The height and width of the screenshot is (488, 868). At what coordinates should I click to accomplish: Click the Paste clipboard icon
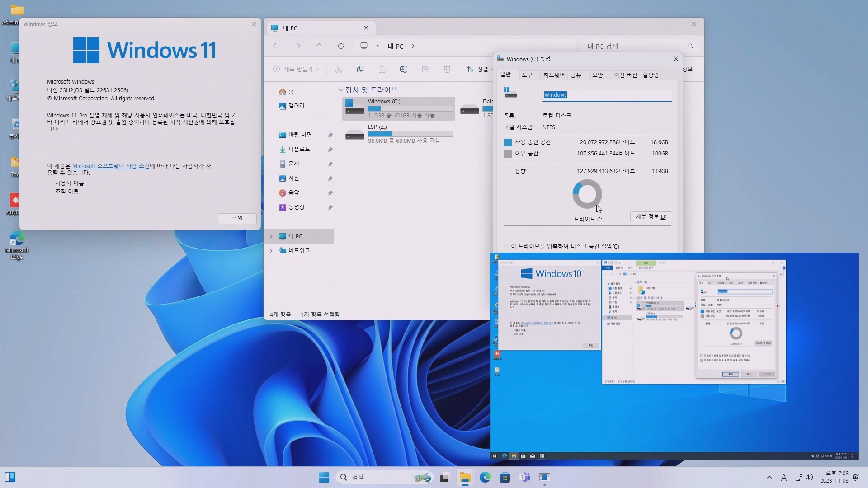pyautogui.click(x=382, y=69)
